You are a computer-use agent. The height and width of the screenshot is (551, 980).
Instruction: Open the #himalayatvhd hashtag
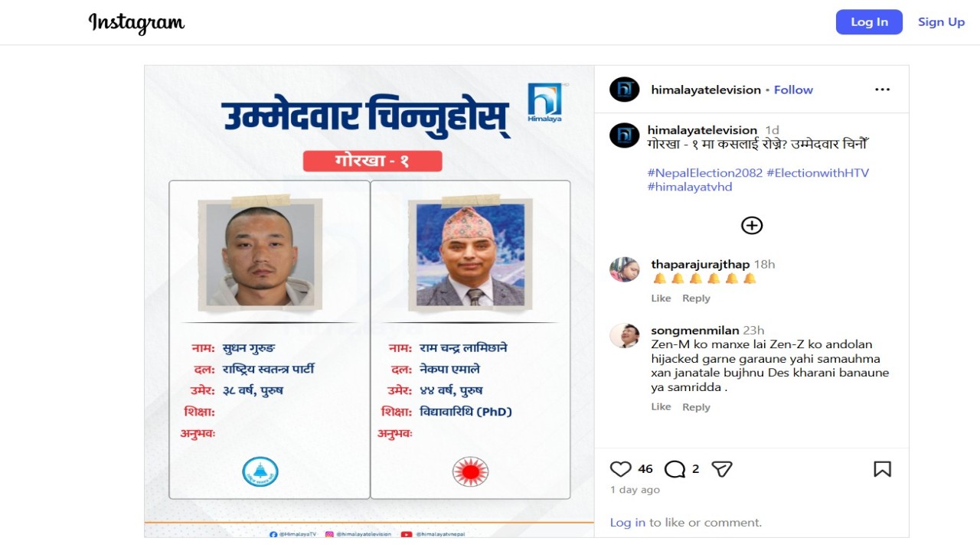tap(689, 187)
